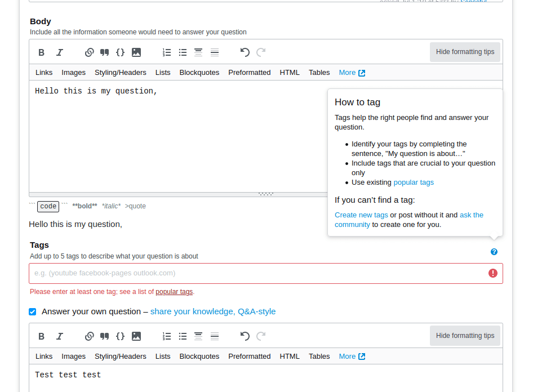Open Lists tip tab in question body editor
The height and width of the screenshot is (392, 533).
[163, 72]
